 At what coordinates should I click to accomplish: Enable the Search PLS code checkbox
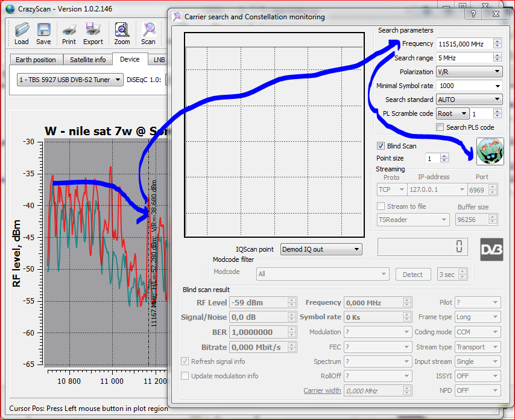coord(441,127)
